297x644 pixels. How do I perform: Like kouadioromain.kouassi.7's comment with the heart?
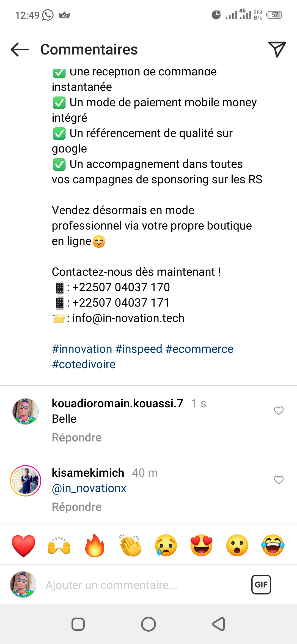[x=279, y=411]
